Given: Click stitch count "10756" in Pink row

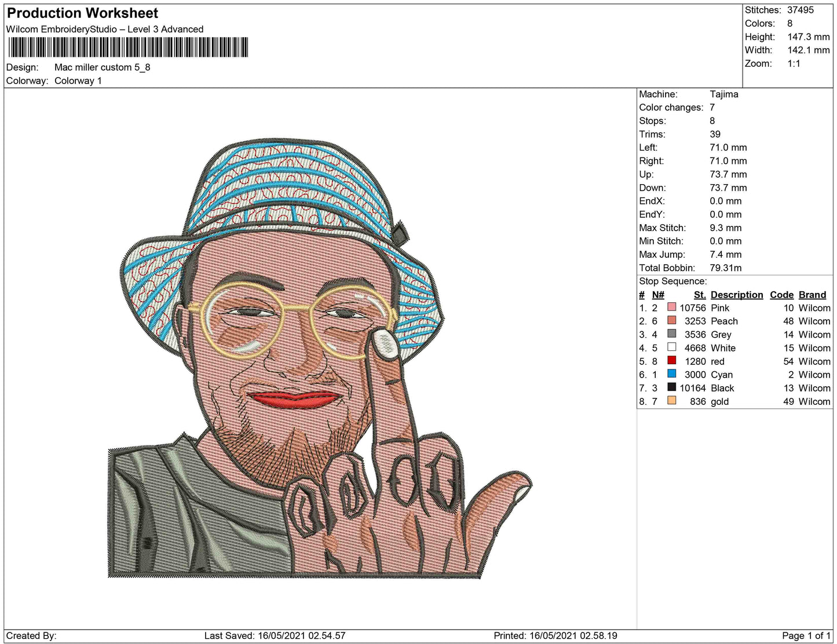Looking at the screenshot, I should coord(693,308).
